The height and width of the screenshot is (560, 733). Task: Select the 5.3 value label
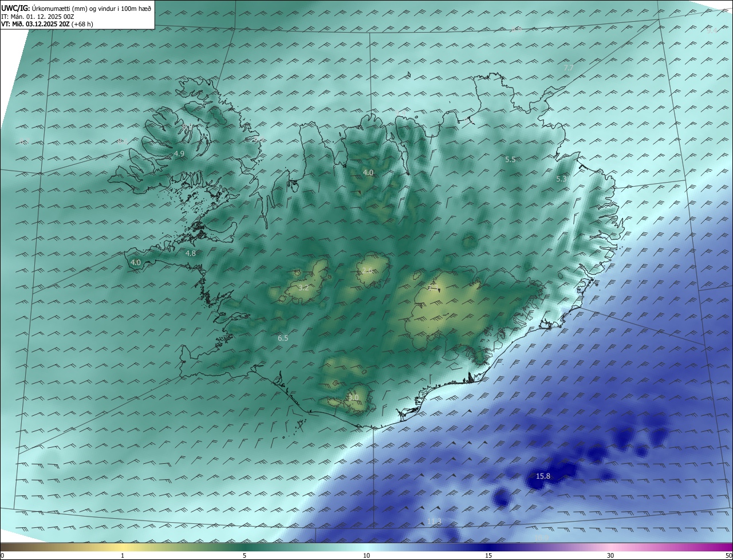[x=561, y=179]
